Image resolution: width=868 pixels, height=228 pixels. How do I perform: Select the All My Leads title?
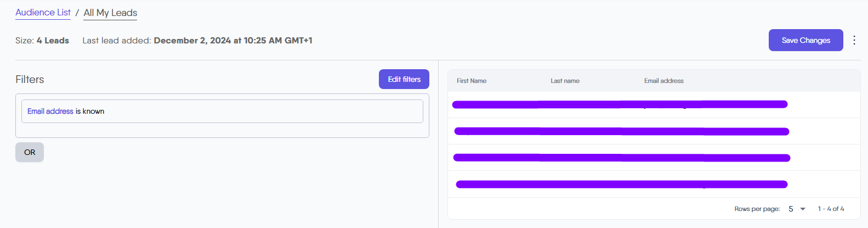(x=110, y=13)
